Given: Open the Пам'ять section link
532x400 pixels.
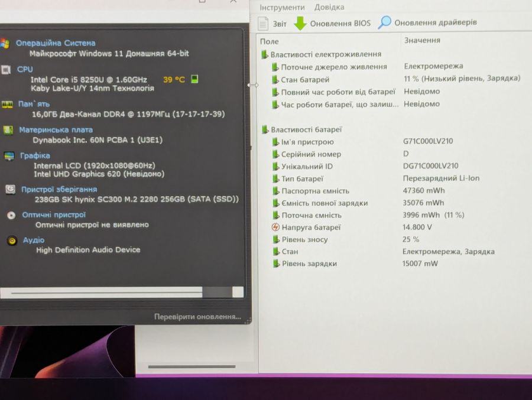Looking at the screenshot, I should point(34,104).
